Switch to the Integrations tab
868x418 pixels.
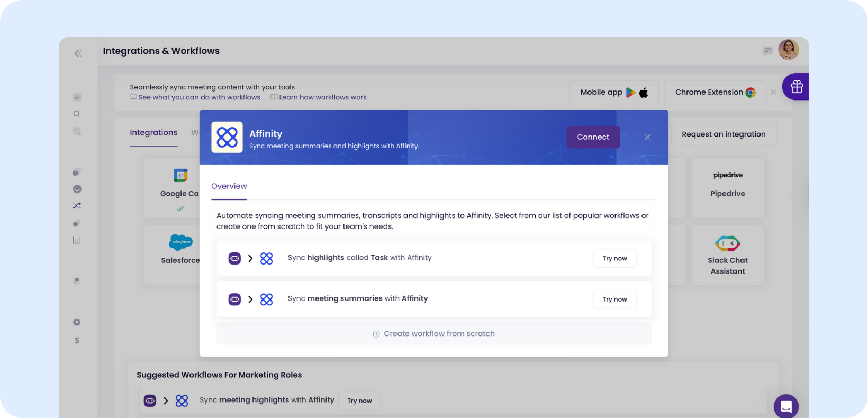tap(153, 133)
